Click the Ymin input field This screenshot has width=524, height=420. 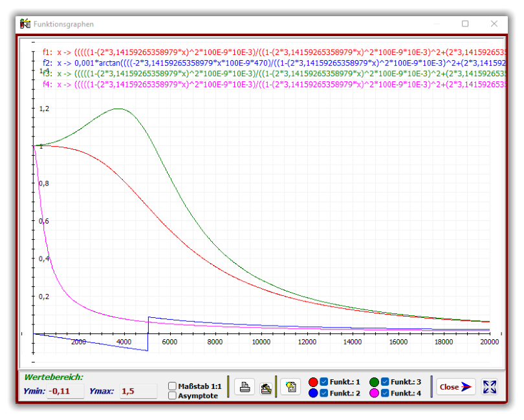tap(65, 391)
